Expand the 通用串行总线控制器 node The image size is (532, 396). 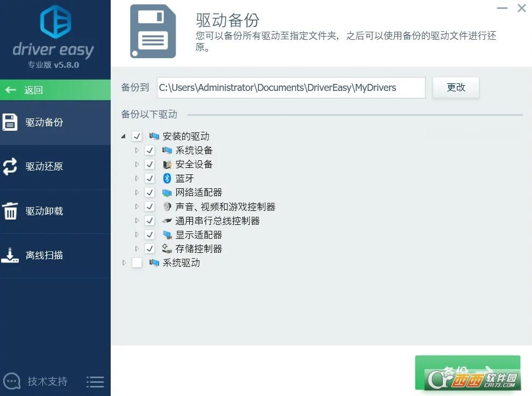[x=136, y=221]
